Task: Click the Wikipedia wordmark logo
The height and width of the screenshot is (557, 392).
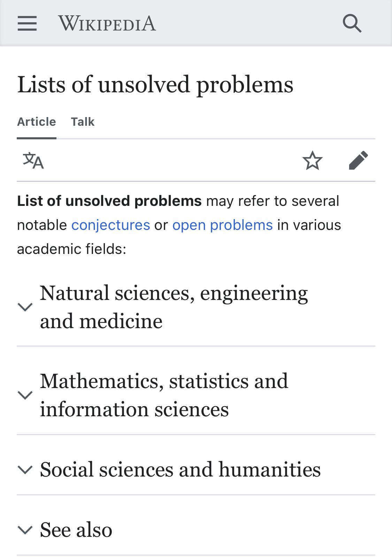Action: pos(107,23)
